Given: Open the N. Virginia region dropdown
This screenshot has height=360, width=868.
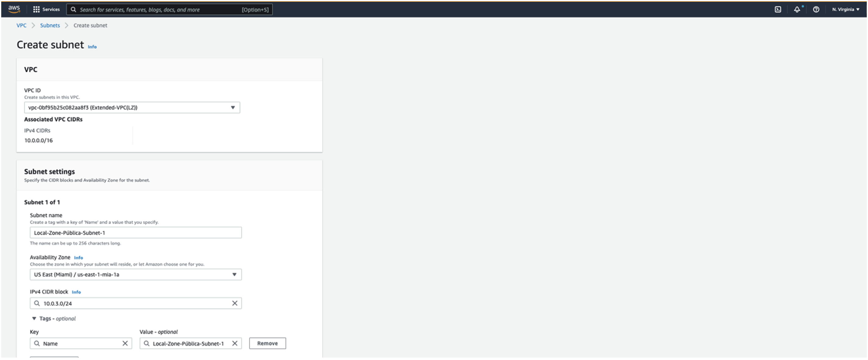Looking at the screenshot, I should point(845,9).
